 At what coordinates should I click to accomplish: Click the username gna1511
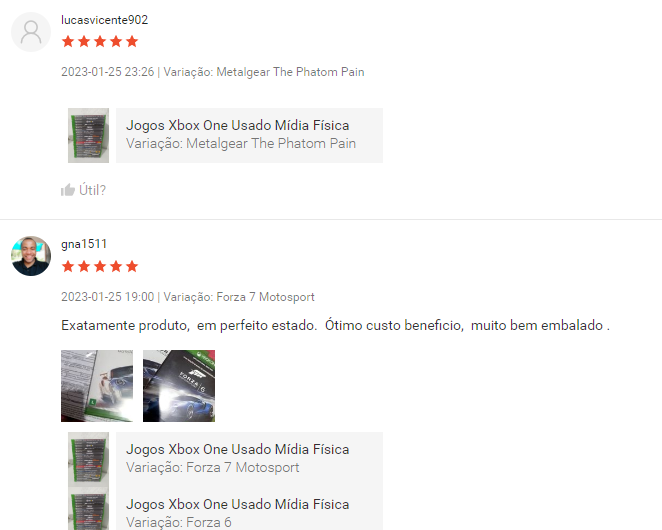point(84,244)
